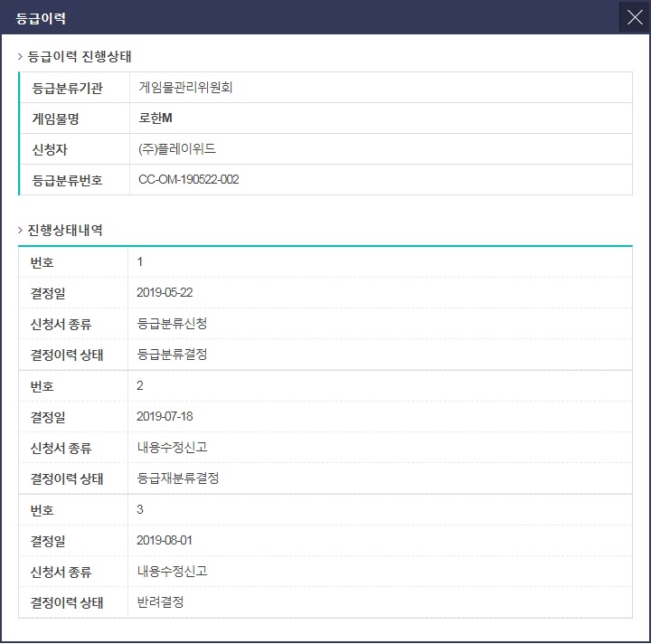The height and width of the screenshot is (644, 651).
Task: Click the 게임물명 row label
Action: coord(55,118)
